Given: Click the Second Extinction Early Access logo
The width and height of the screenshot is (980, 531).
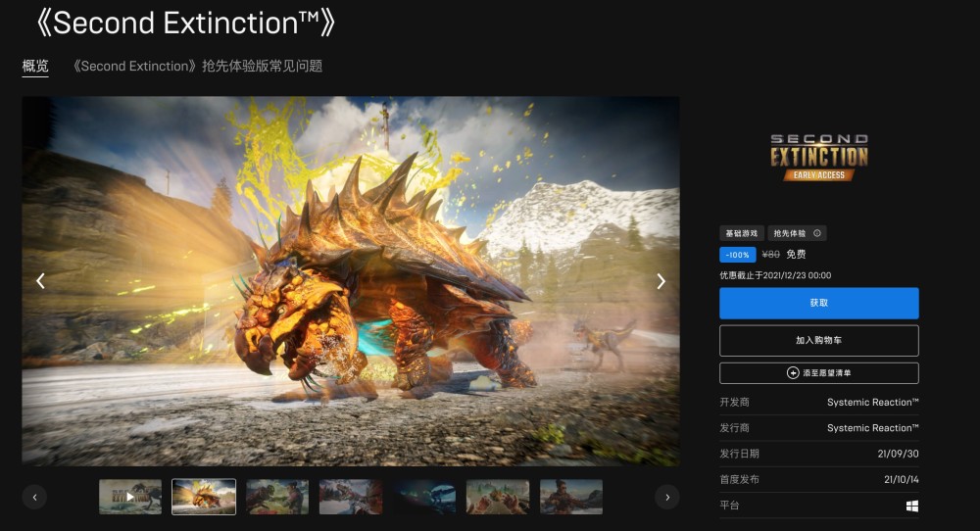Looking at the screenshot, I should tap(818, 158).
